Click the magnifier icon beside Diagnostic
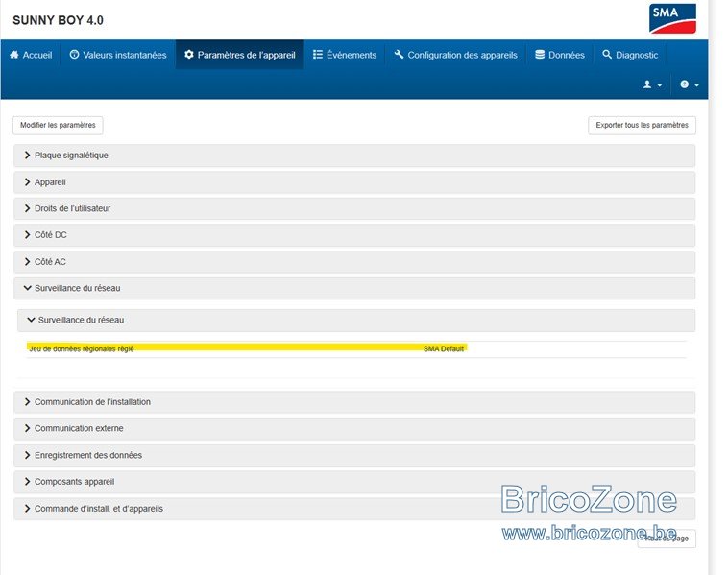The width and height of the screenshot is (728, 575). (607, 55)
